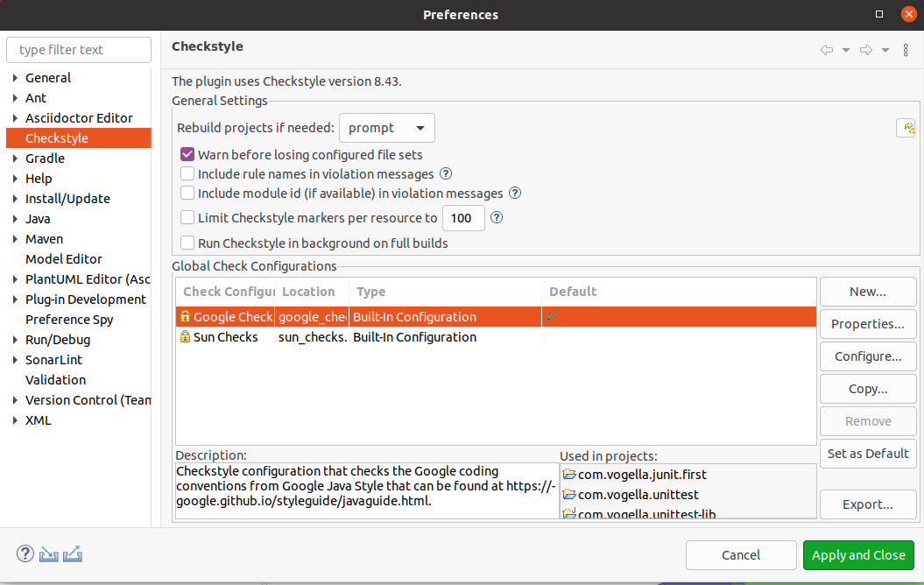This screenshot has height=585, width=924.
Task: Select Preference Spy page
Action: [69, 320]
